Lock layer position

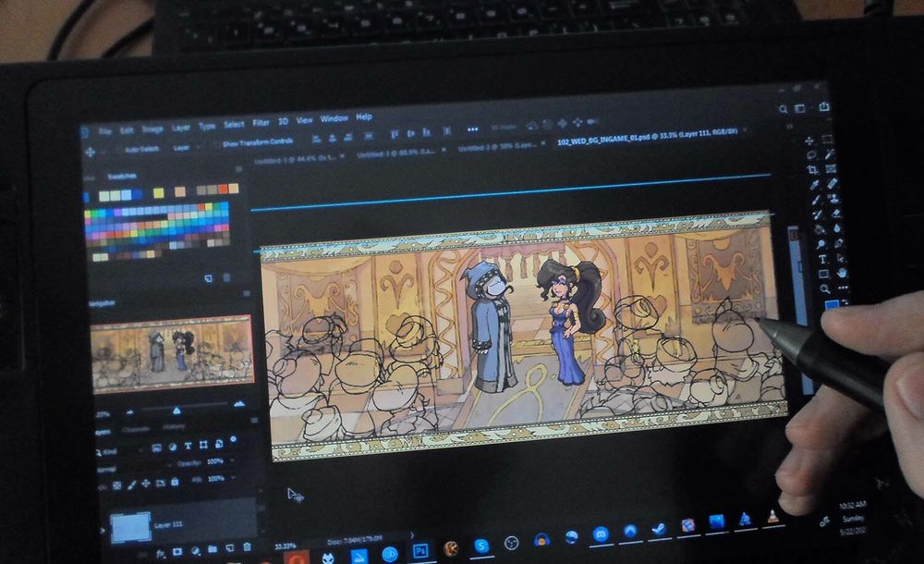[x=146, y=484]
